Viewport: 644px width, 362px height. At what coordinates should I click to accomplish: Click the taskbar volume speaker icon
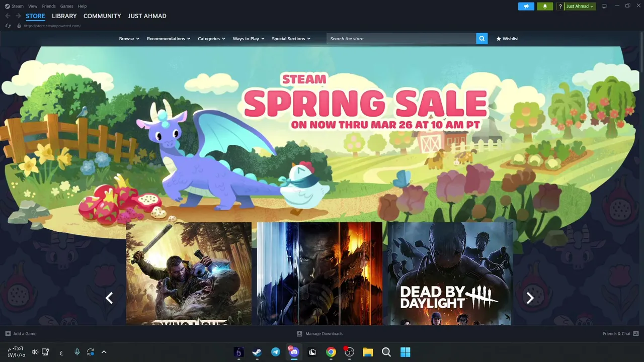pos(34,352)
